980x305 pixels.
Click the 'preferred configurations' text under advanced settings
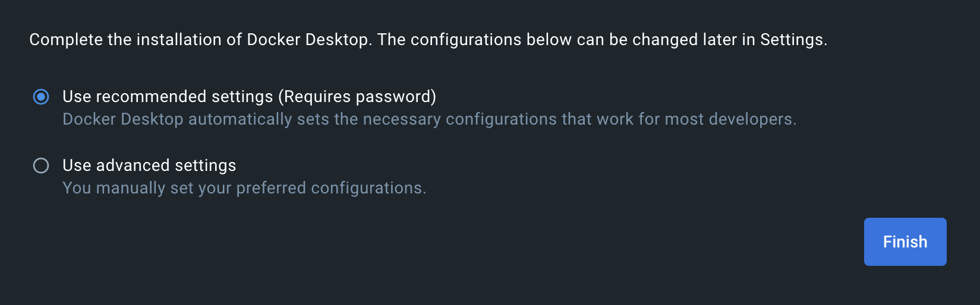(x=329, y=188)
